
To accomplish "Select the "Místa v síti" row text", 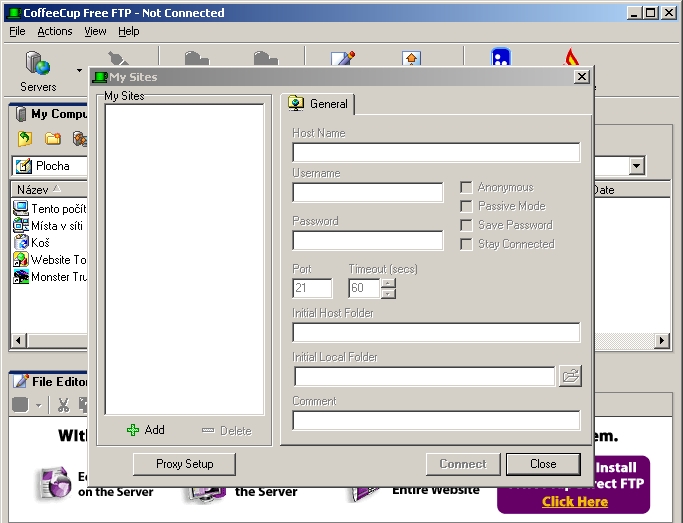I will pyautogui.click(x=57, y=226).
